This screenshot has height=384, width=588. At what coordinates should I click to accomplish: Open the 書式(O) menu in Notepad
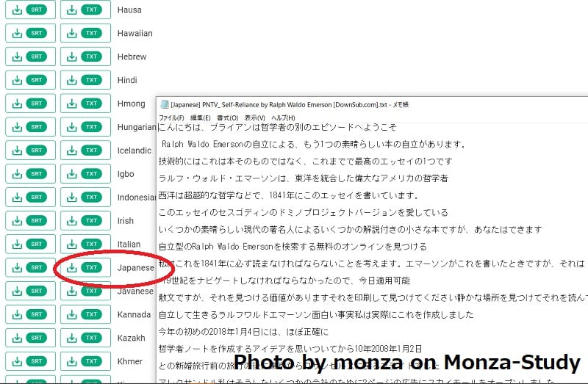pos(227,117)
